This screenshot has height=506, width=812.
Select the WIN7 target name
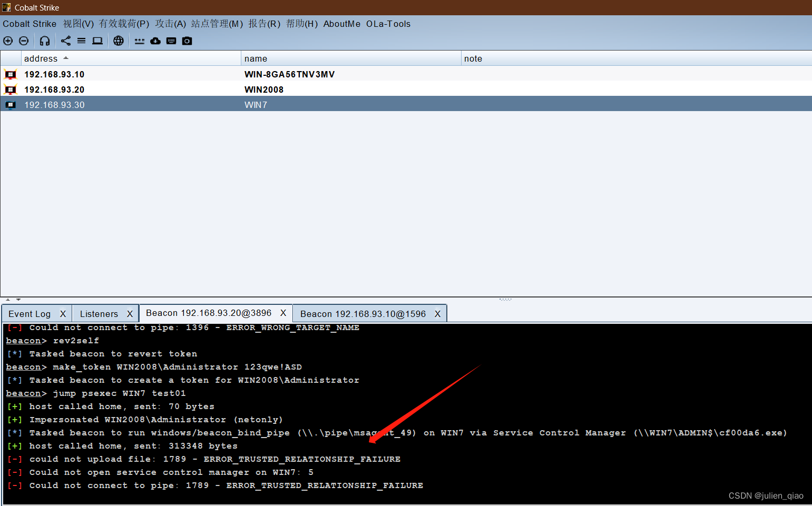pos(256,105)
